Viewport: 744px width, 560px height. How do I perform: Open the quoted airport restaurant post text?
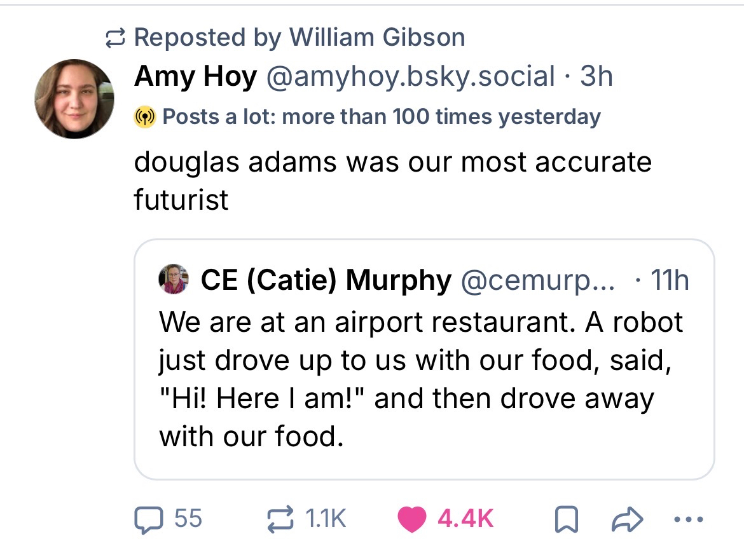[420, 379]
